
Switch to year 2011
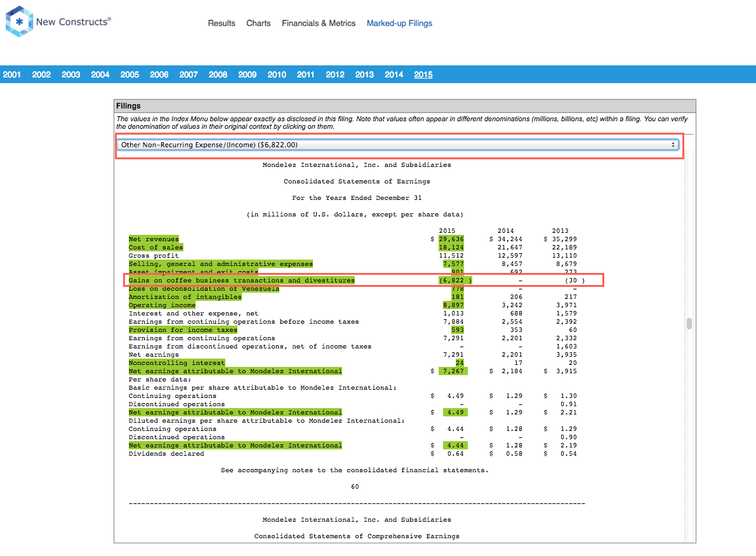pyautogui.click(x=306, y=75)
